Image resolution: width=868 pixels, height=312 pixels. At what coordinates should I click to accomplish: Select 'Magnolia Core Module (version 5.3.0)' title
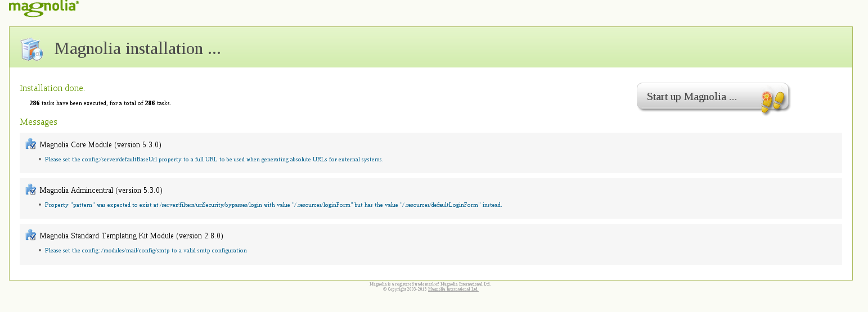[x=101, y=145]
